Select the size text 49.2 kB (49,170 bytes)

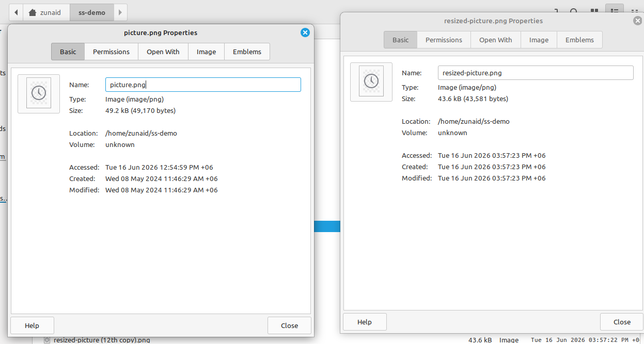click(x=140, y=110)
